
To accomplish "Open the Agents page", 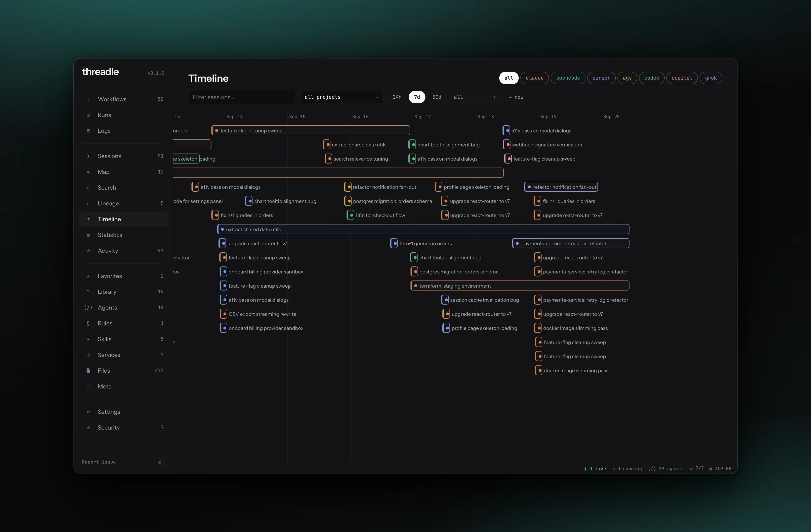I will pyautogui.click(x=123, y=307).
